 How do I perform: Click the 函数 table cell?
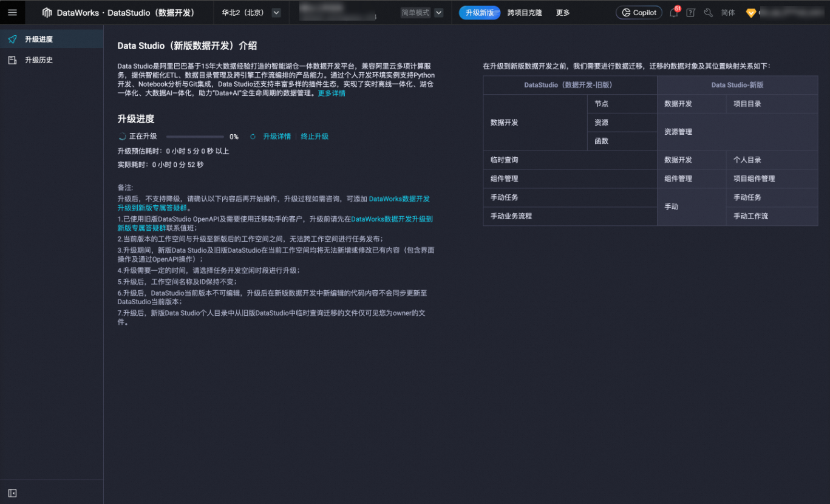pos(622,141)
